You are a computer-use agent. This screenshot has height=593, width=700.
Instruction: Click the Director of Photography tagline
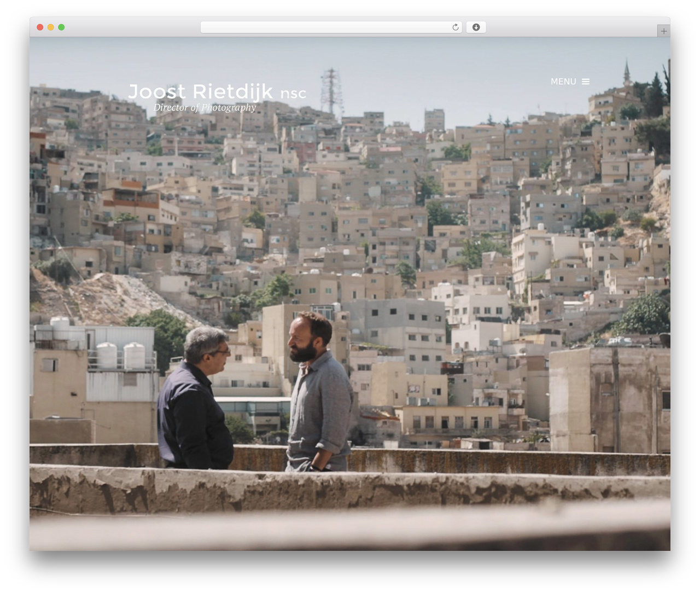coord(205,107)
